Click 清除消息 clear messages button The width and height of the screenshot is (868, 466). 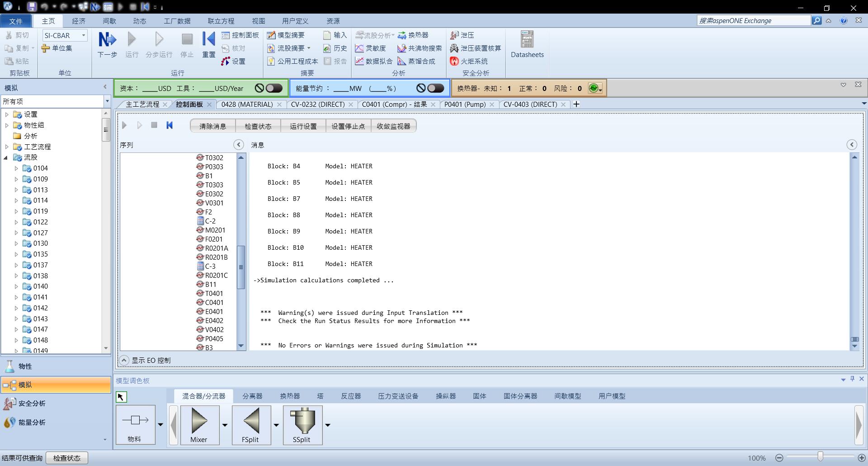click(x=213, y=126)
